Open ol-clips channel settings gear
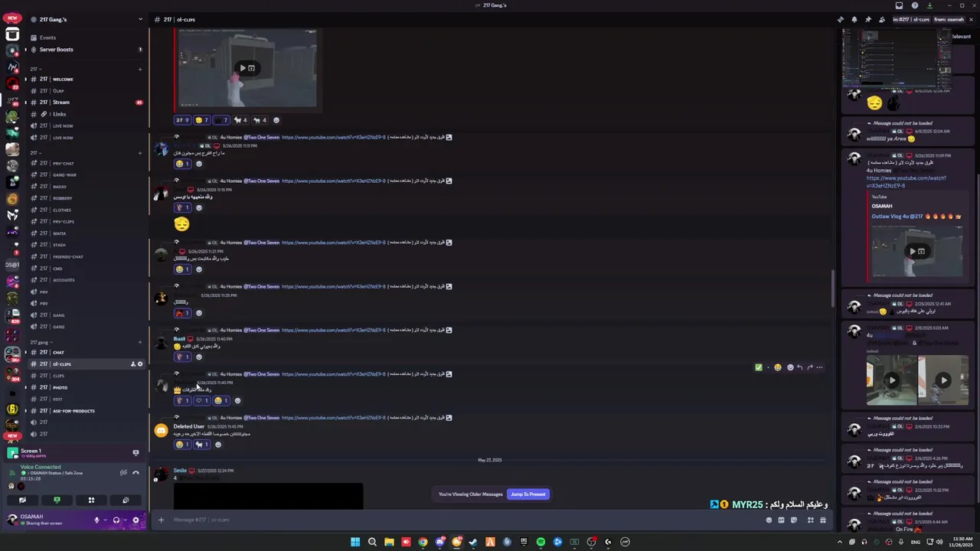This screenshot has height=551, width=980. 140,364
